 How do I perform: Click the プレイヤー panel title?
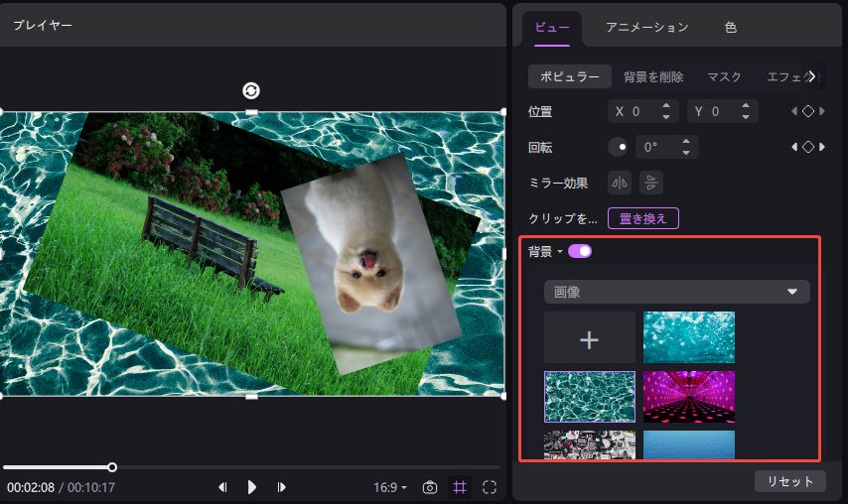42,25
